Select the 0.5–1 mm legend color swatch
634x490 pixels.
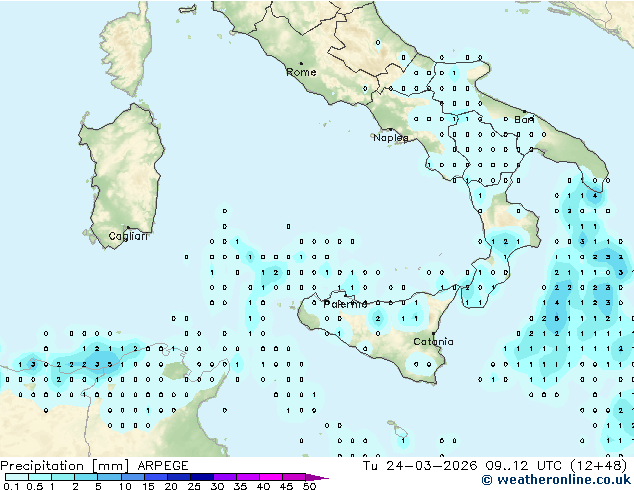click(x=40, y=477)
